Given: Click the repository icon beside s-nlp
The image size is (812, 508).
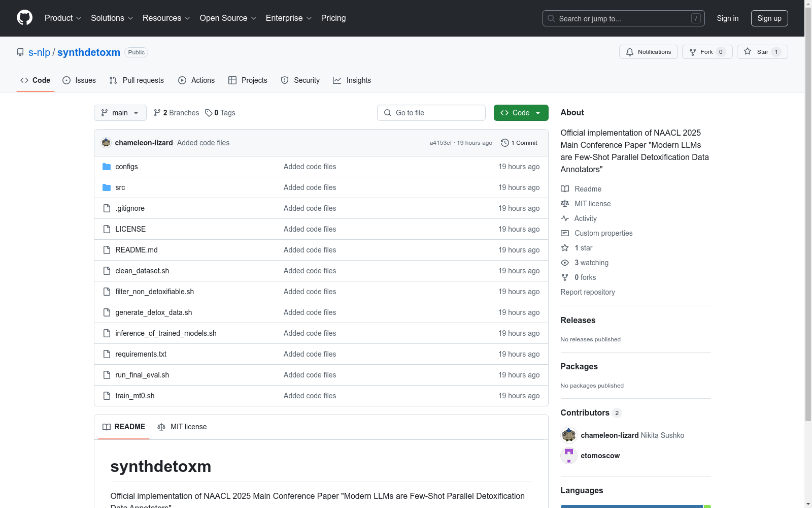Looking at the screenshot, I should click(x=20, y=52).
